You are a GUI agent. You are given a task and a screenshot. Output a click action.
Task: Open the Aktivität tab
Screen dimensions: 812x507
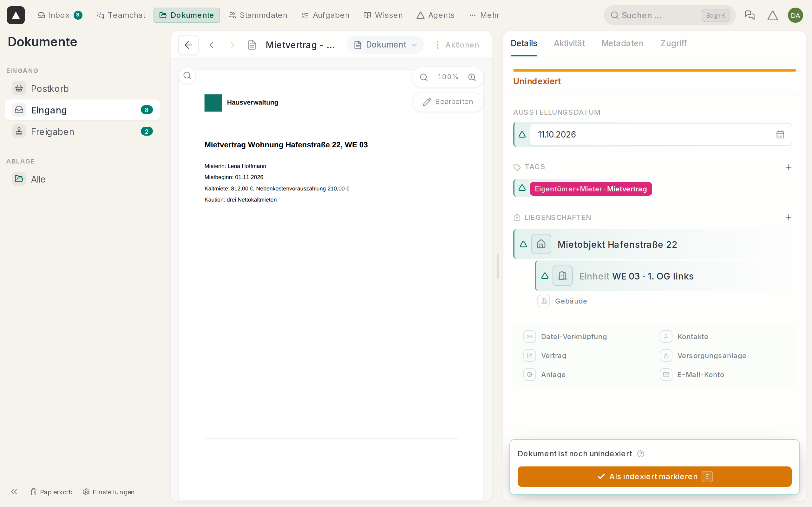point(569,43)
